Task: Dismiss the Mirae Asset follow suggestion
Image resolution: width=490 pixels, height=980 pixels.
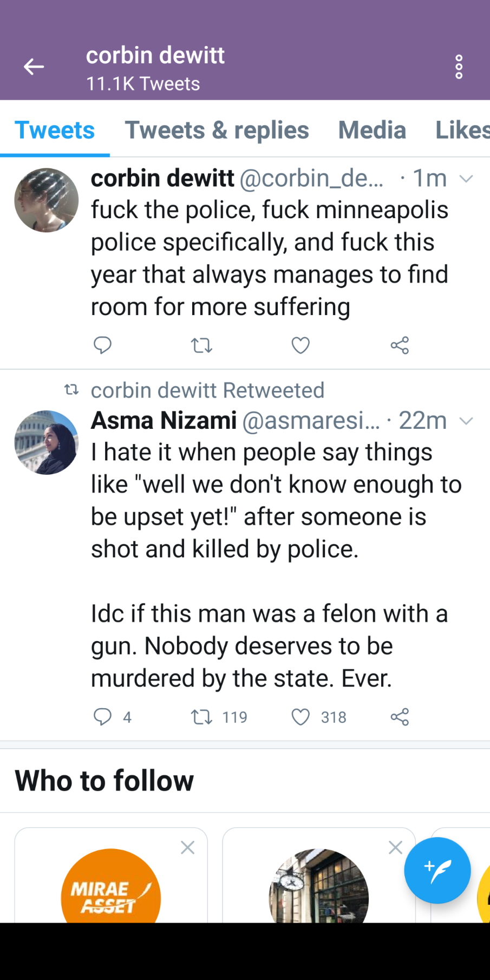Action: click(x=187, y=847)
